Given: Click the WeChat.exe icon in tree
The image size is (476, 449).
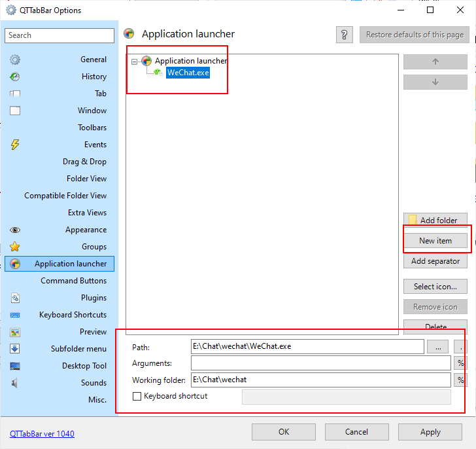Looking at the screenshot, I should (x=158, y=73).
